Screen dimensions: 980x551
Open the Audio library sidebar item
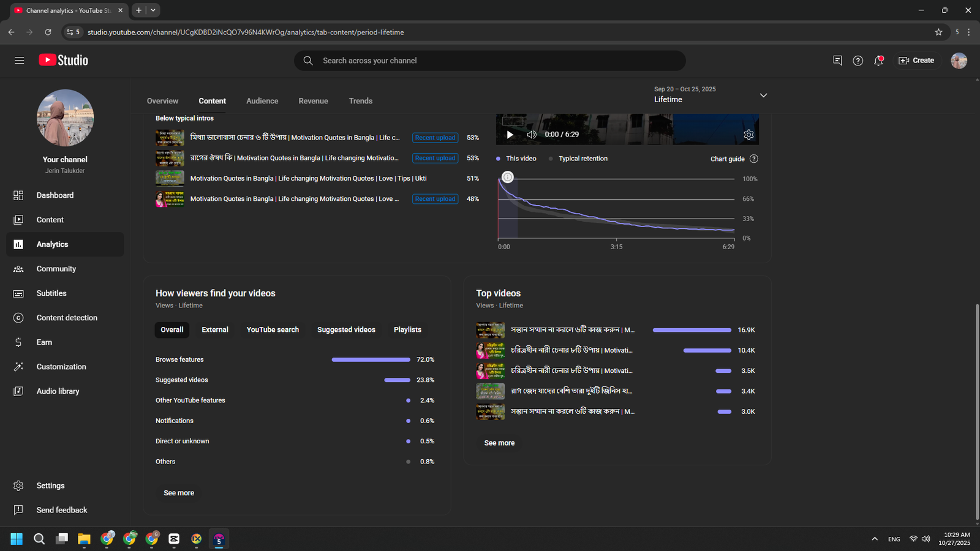(58, 391)
